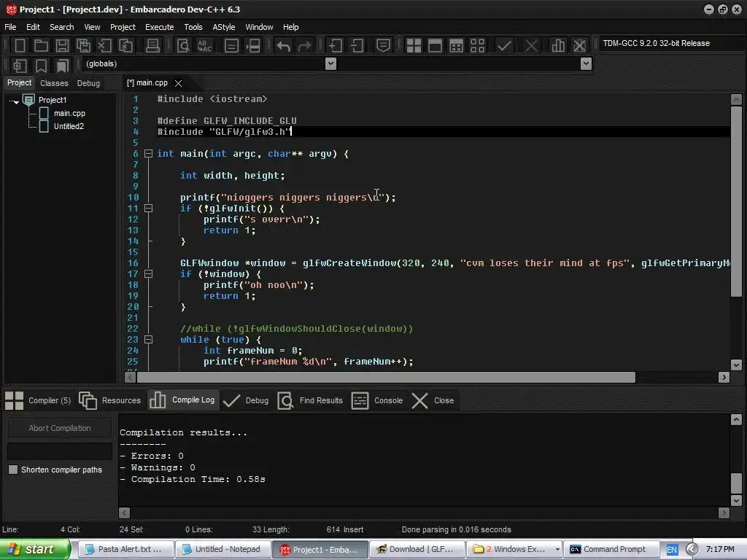747x560 pixels.
Task: Select the main.cpp editor tab
Action: pyautogui.click(x=147, y=83)
